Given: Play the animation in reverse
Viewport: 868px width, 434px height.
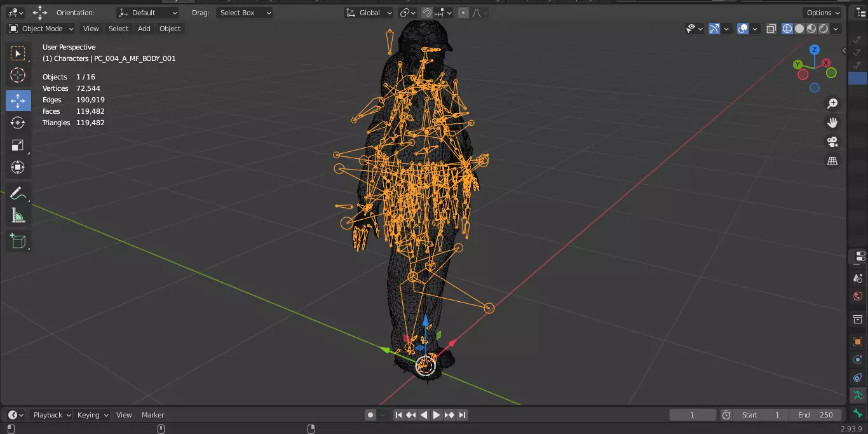Looking at the screenshot, I should pyautogui.click(x=424, y=415).
